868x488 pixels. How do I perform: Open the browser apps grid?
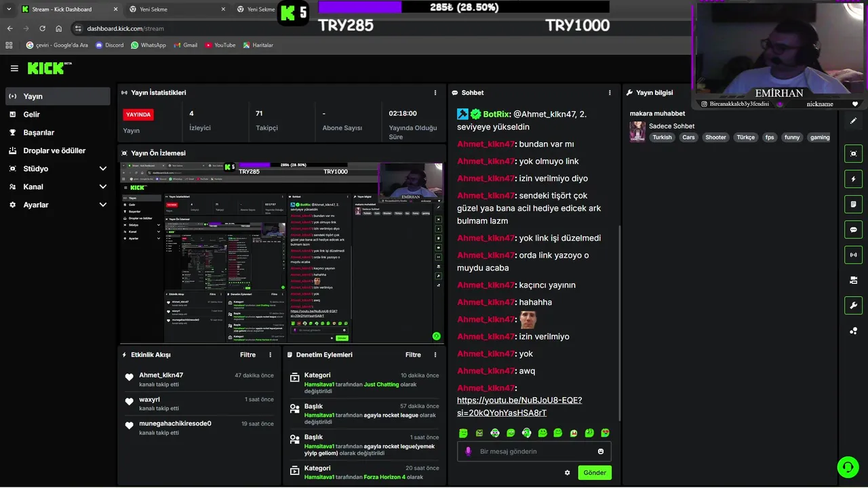(9, 45)
